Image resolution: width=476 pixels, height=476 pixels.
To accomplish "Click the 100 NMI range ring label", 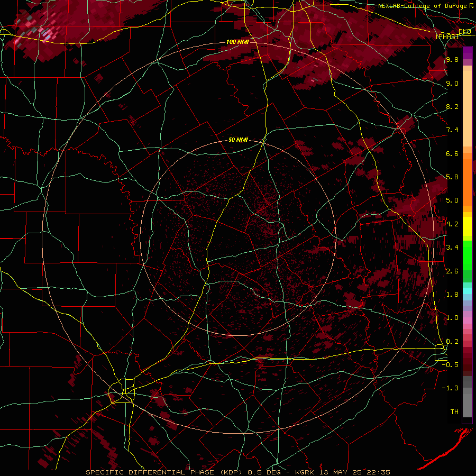I will point(237,42).
